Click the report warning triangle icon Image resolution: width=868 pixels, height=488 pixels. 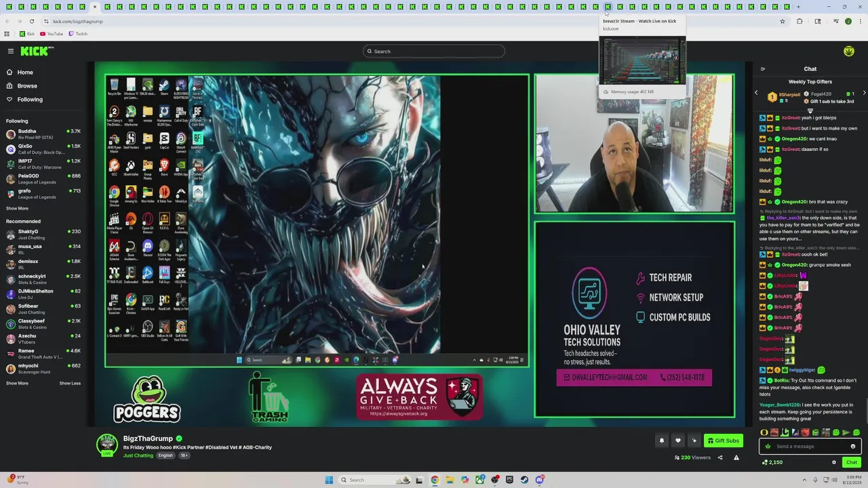[x=736, y=457]
